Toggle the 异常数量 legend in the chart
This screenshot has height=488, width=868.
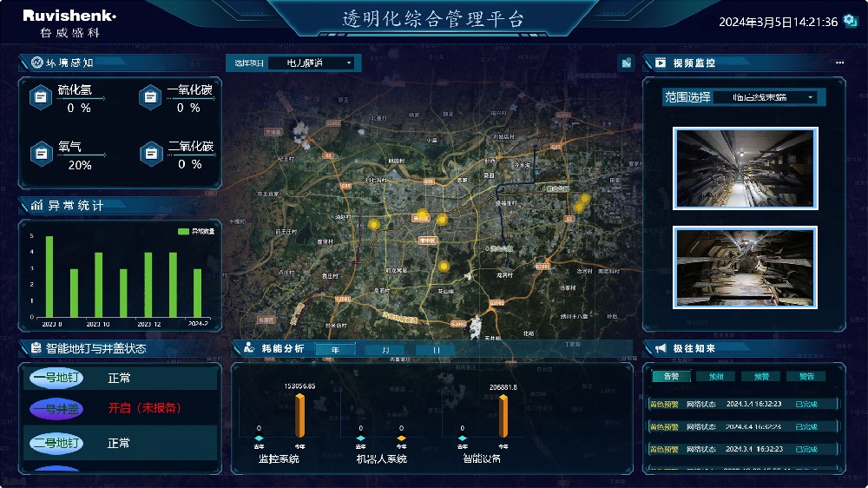196,232
